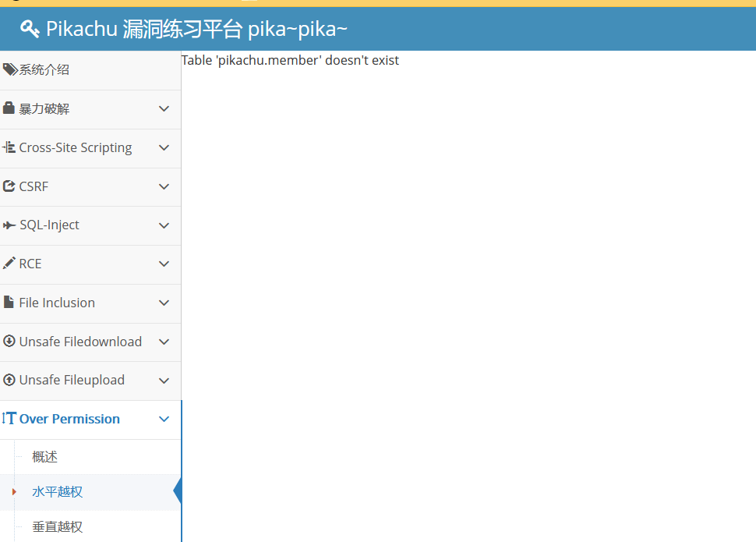756x542 pixels.
Task: Expand the RCE chevron
Action: [164, 264]
